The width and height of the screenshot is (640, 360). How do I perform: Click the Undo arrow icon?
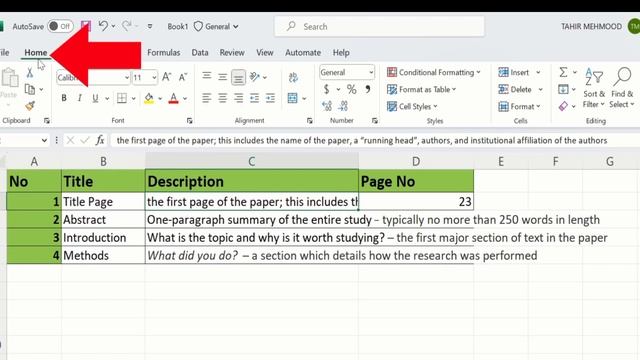pyautogui.click(x=103, y=26)
